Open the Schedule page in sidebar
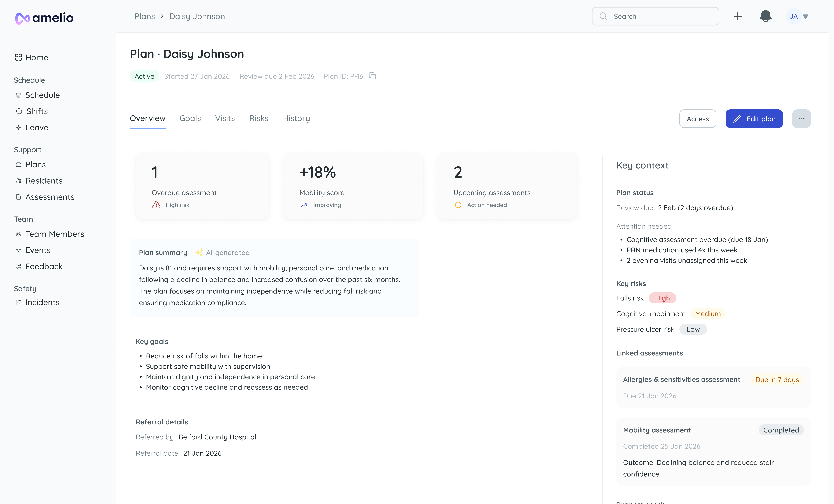The width and height of the screenshot is (834, 504). click(x=37, y=95)
